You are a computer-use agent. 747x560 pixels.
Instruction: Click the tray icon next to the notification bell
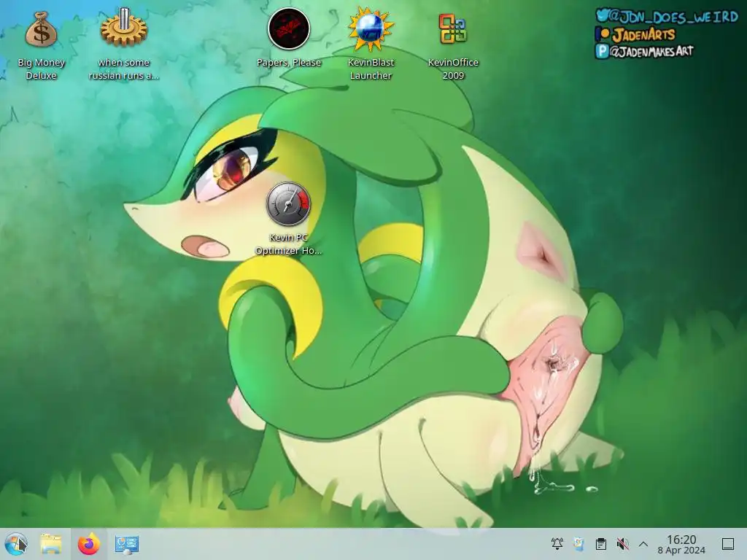[x=578, y=544]
